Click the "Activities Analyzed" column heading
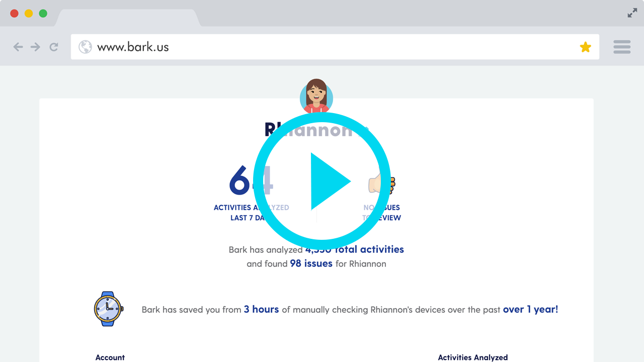 (472, 357)
